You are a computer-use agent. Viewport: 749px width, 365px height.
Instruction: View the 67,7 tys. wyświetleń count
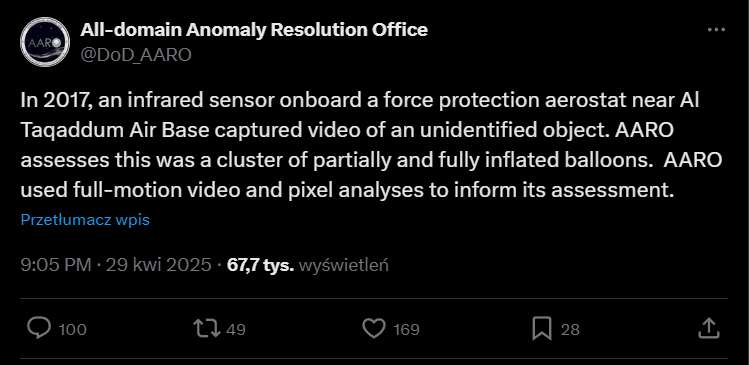point(308,265)
